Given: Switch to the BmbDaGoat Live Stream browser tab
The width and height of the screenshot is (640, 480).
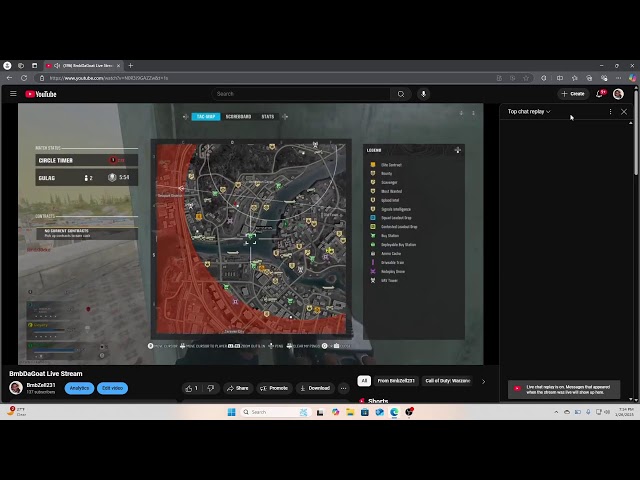Looking at the screenshot, I should tap(84, 66).
